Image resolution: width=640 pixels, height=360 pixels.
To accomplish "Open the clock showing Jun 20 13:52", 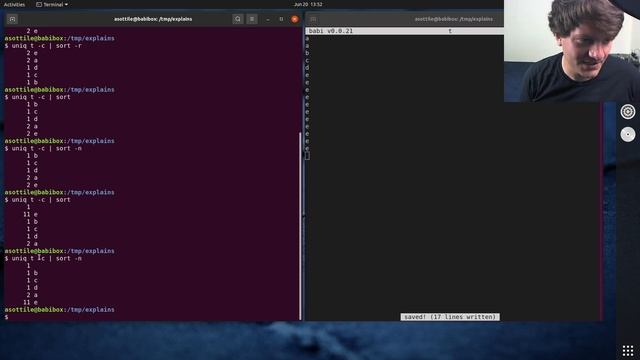I will point(308,4).
